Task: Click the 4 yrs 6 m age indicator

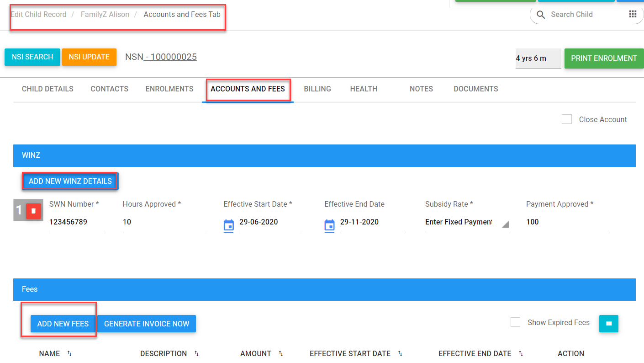Action: [538, 58]
